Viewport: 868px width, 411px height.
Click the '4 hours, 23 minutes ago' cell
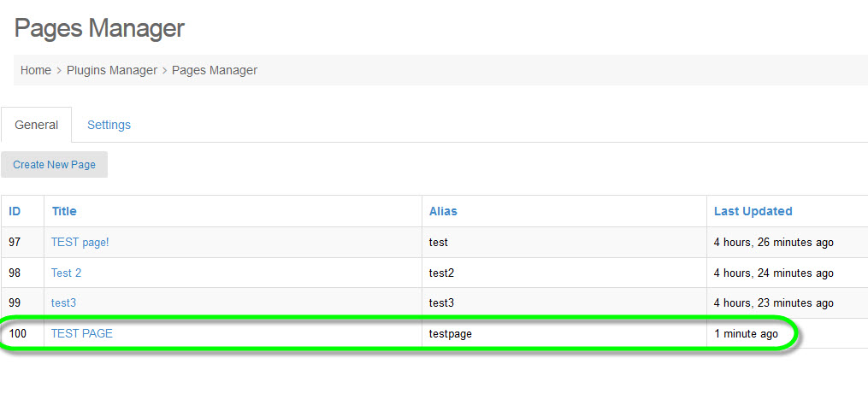point(773,303)
